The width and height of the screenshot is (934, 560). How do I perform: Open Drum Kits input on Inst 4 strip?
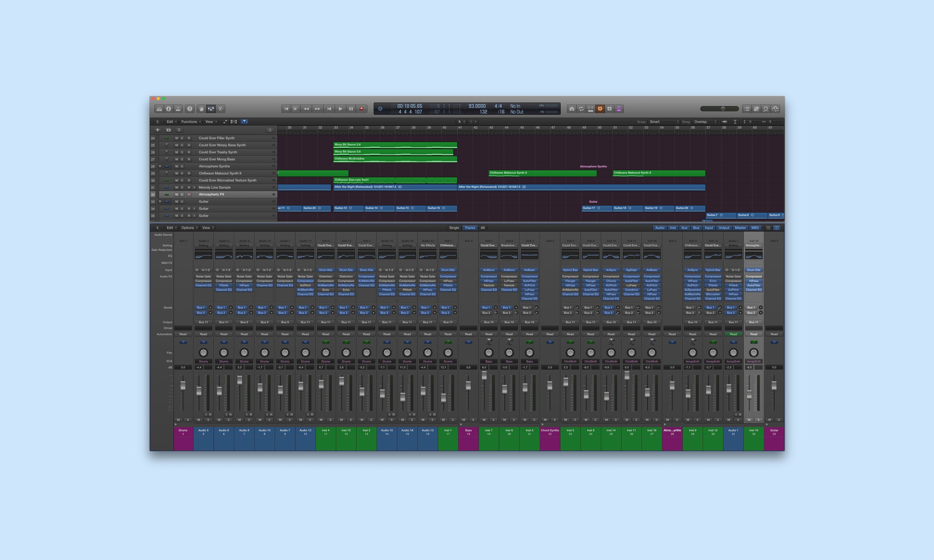coord(326,270)
